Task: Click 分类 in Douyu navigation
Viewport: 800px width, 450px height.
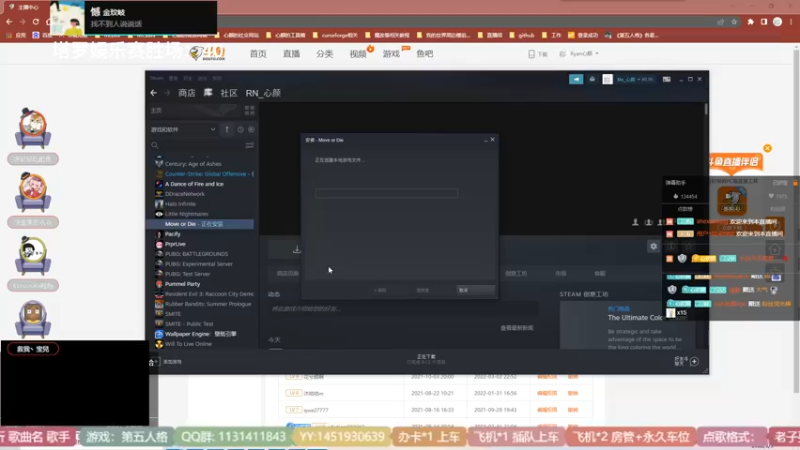Action: point(324,54)
